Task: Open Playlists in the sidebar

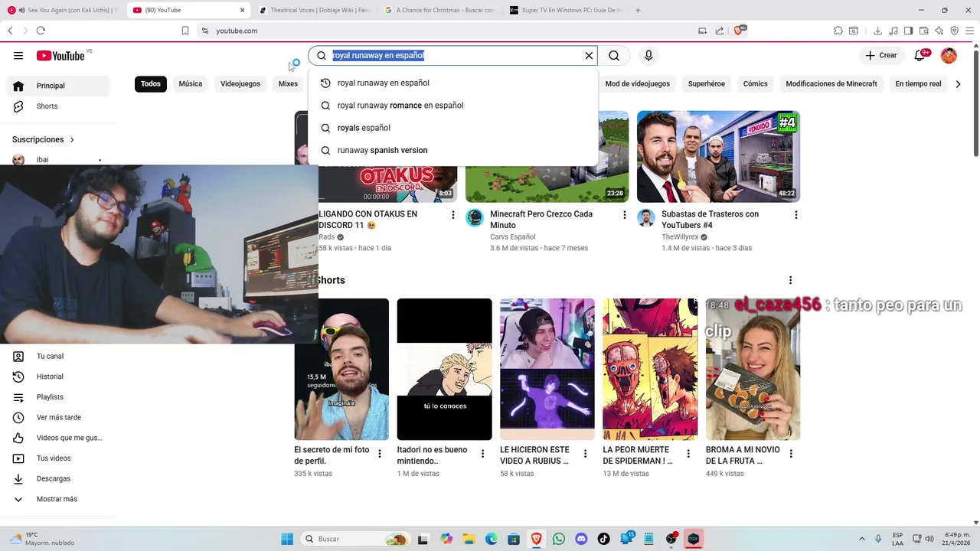Action: tap(58, 397)
